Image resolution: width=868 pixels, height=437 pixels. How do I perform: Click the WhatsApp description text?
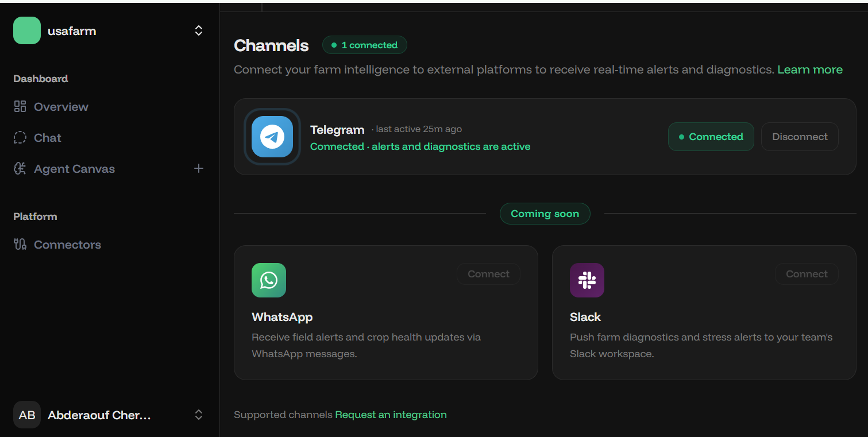tap(367, 345)
